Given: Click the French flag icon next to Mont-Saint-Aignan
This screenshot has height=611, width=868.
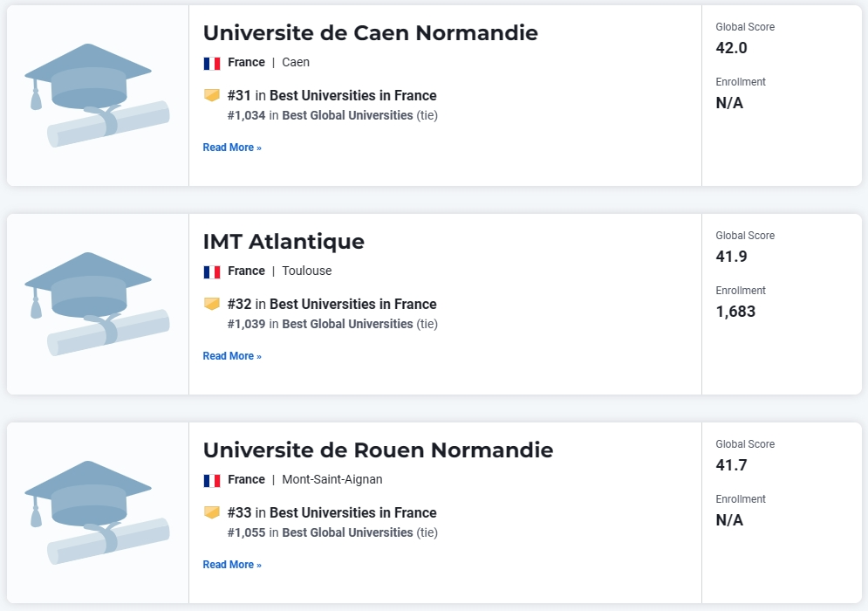Looking at the screenshot, I should point(211,480).
